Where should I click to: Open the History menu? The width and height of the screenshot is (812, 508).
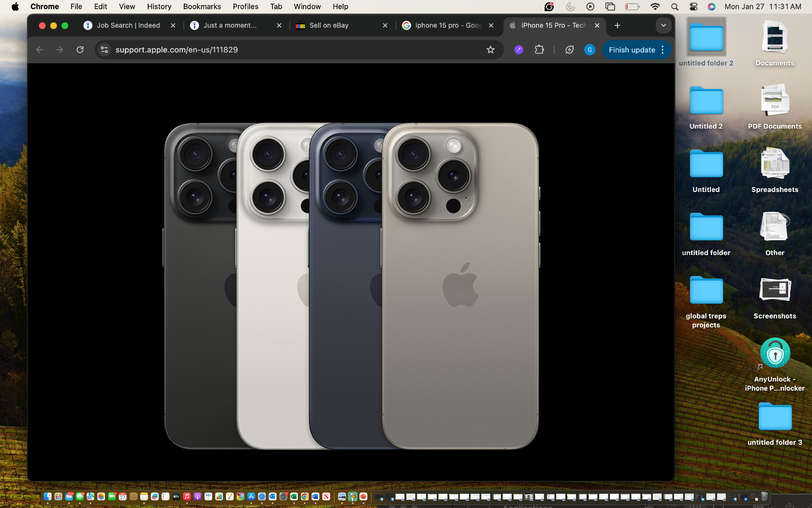159,7
